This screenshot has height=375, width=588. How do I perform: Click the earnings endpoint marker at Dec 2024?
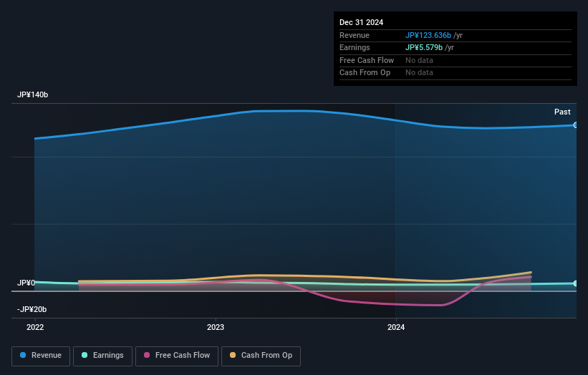(x=575, y=283)
